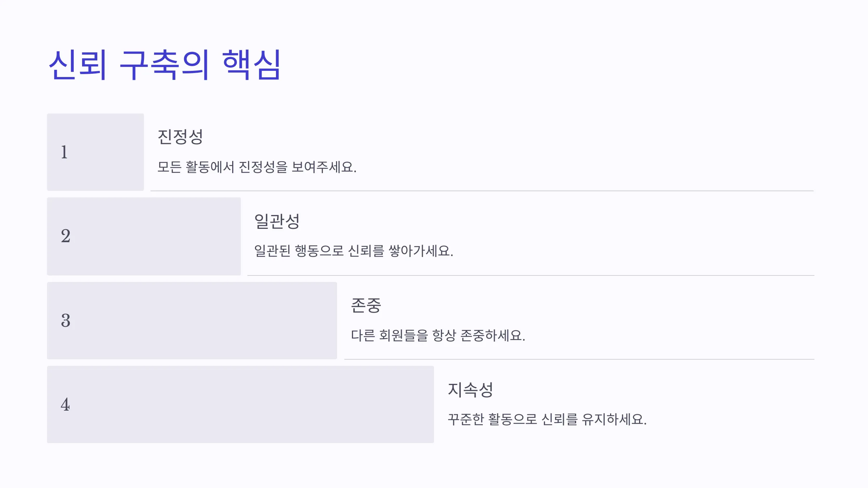
Task: Select the number 1 box
Action: coord(95,152)
